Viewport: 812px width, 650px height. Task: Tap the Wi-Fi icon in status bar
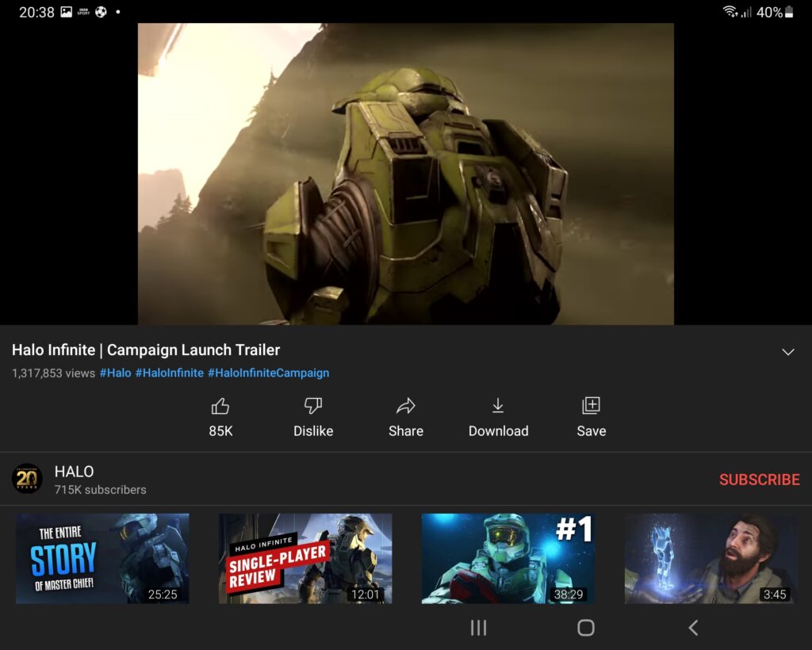pos(730,11)
